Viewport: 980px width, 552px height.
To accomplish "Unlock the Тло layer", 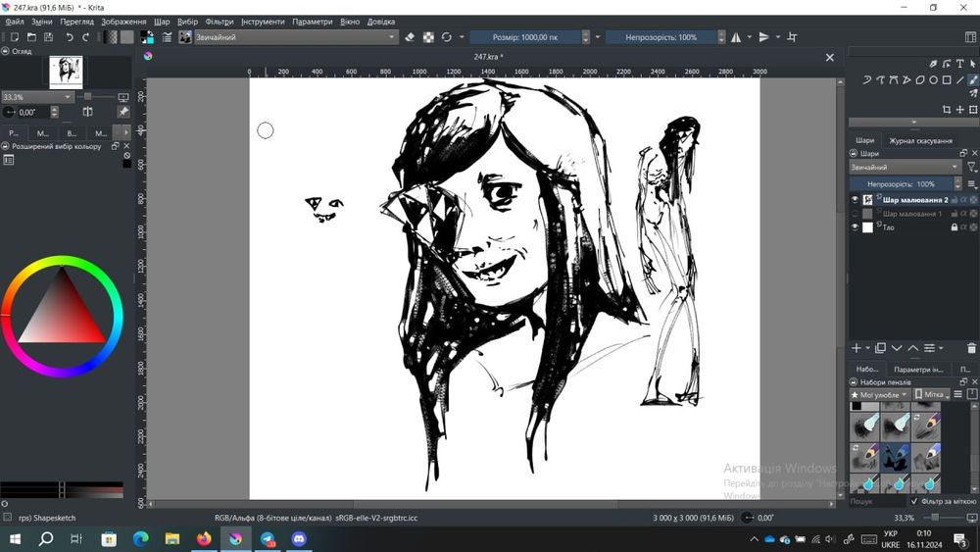I will pos(955,227).
